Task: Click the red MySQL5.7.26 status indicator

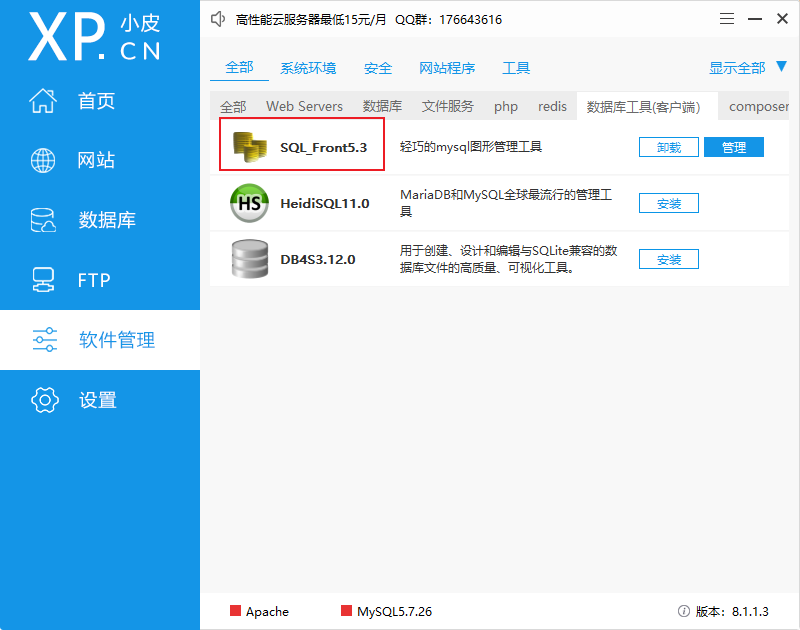Action: (x=346, y=611)
